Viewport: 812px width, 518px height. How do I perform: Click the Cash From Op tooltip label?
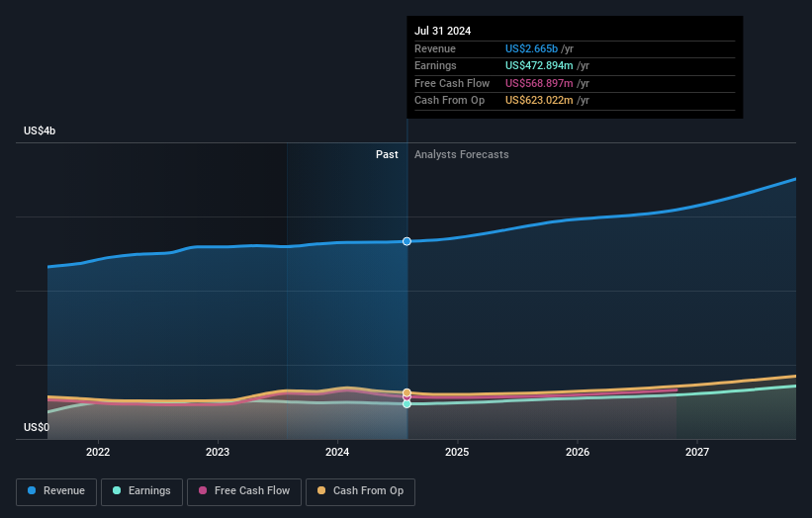click(x=449, y=101)
